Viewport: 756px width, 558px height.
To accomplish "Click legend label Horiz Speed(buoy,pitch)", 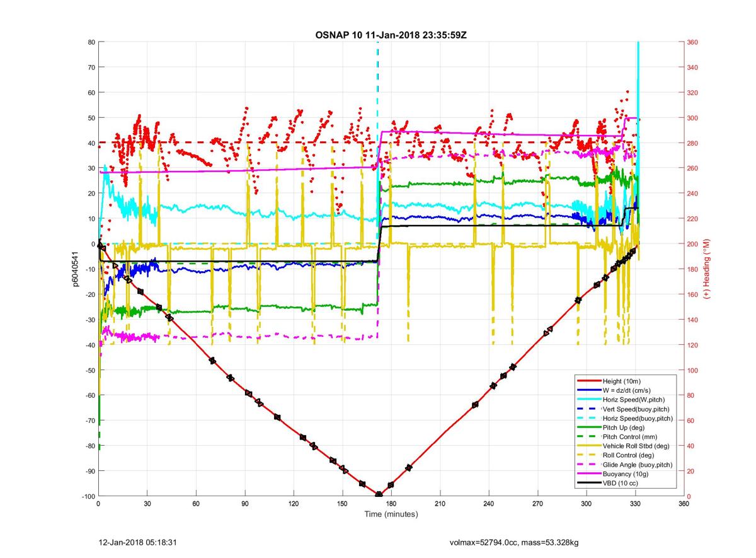I will pos(638,418).
